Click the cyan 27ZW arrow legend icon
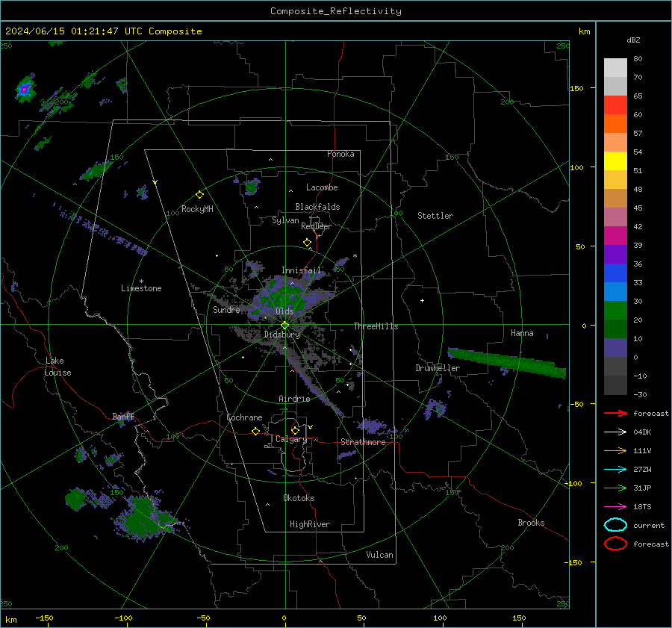Screen dimensions: 672x628 (x=615, y=470)
